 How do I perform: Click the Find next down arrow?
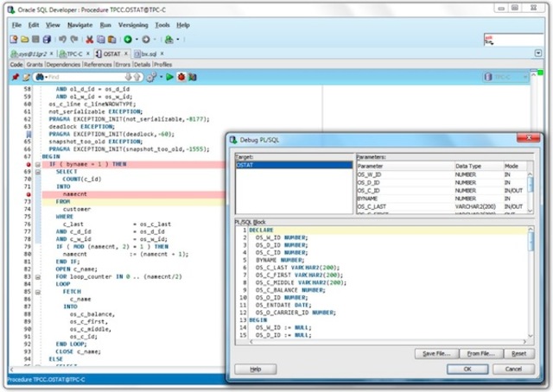pos(129,77)
